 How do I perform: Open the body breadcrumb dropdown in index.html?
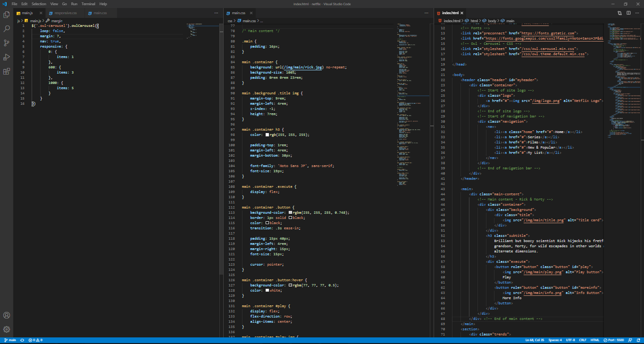[491, 20]
